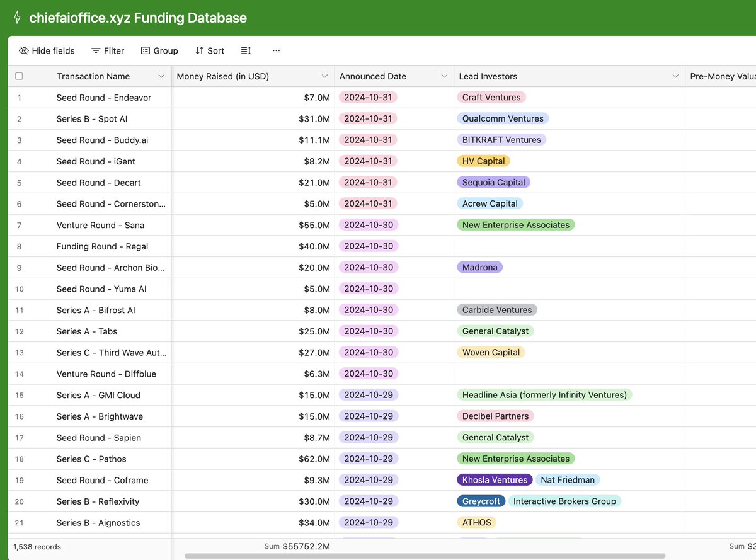Expand Announced Date column dropdown arrow
Screen dimensions: 756x560
point(444,76)
